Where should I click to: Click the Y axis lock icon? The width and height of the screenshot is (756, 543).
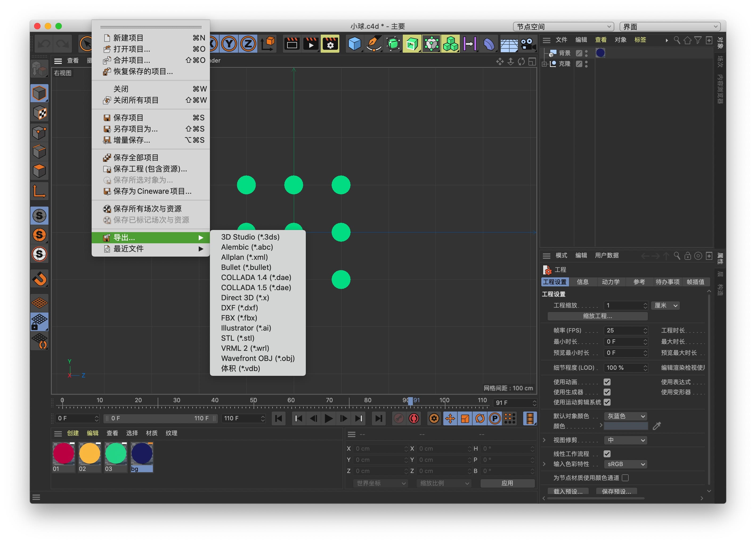(229, 44)
